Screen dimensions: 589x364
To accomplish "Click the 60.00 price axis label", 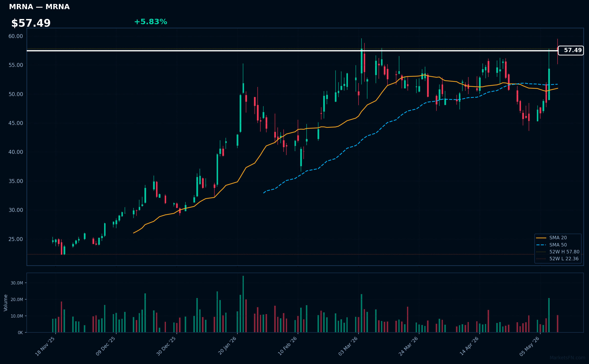I will [x=16, y=36].
